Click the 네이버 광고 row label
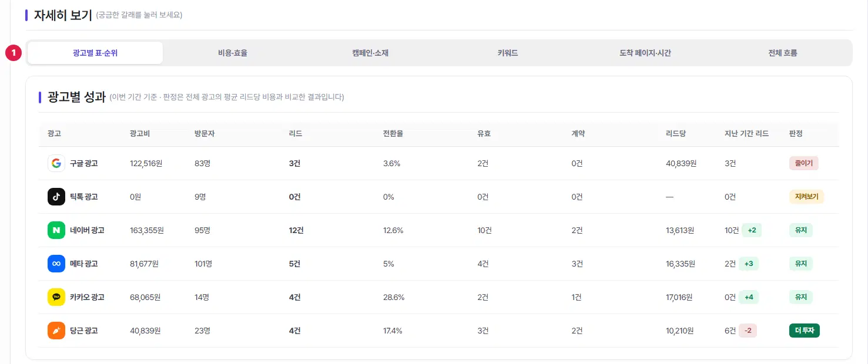The image size is (868, 364). (87, 230)
